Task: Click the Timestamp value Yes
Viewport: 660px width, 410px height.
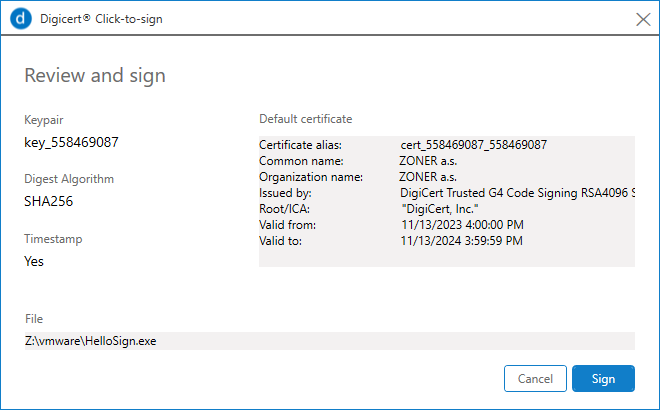Action: (34, 261)
